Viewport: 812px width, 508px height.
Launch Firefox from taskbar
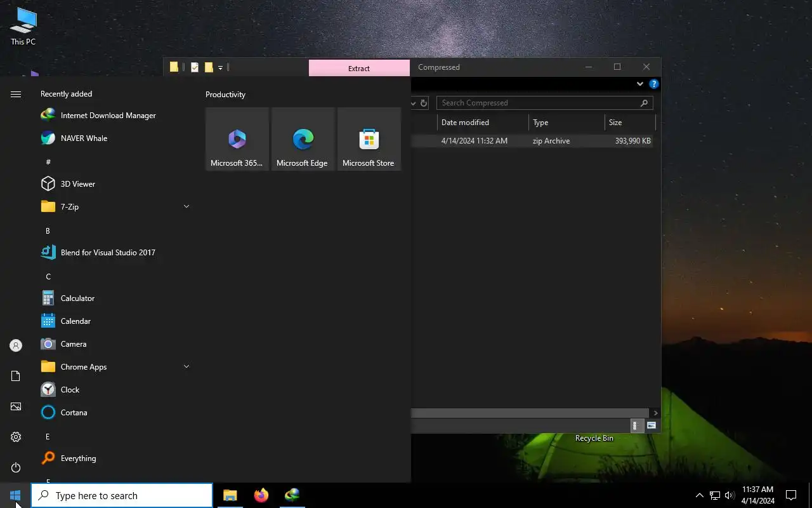(x=261, y=495)
